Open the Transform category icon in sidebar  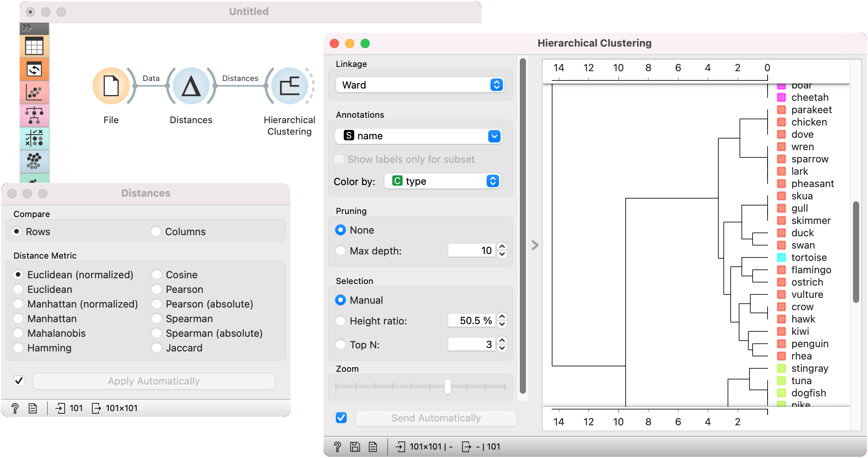click(34, 70)
